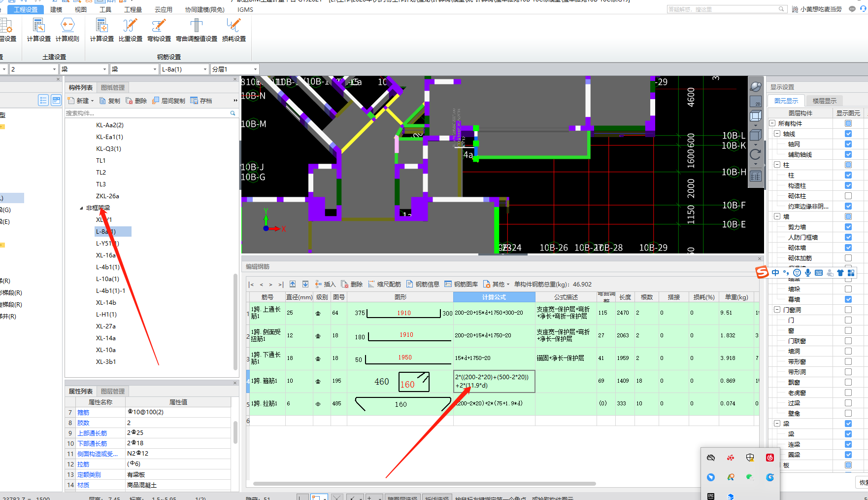Click 搜索构件 search input field
The image size is (868, 500).
147,113
